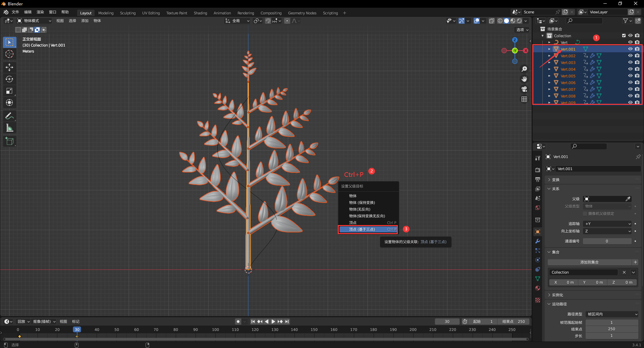
Task: Click the Add to Collection (添加到集合) button
Action: tap(589, 262)
